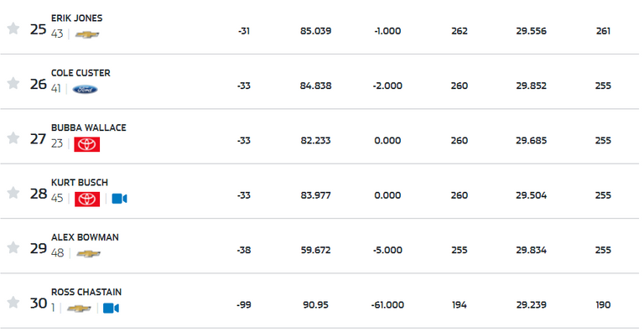Click the Chevrolet logo beside Ross Chastain
The width and height of the screenshot is (644, 332).
(x=79, y=309)
